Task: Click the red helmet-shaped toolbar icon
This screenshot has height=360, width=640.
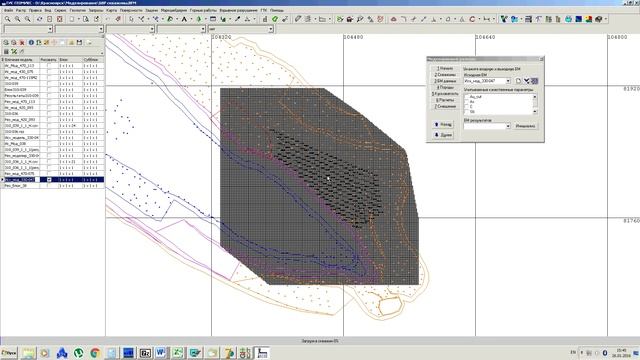Action: coord(393,19)
